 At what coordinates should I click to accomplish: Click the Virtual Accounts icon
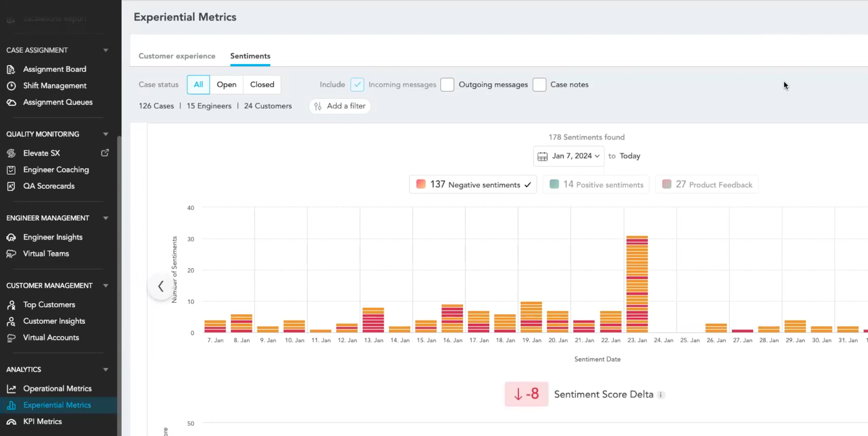coord(11,338)
